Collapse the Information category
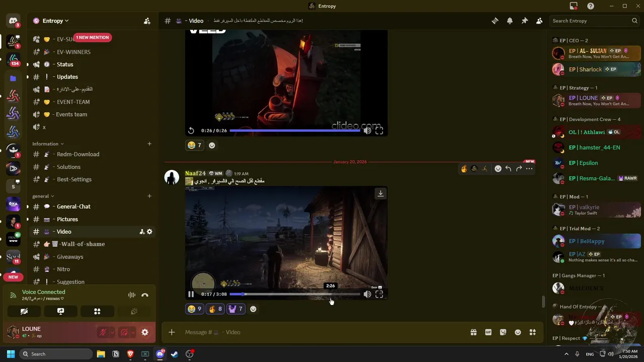The image size is (644, 362). pyautogui.click(x=48, y=144)
